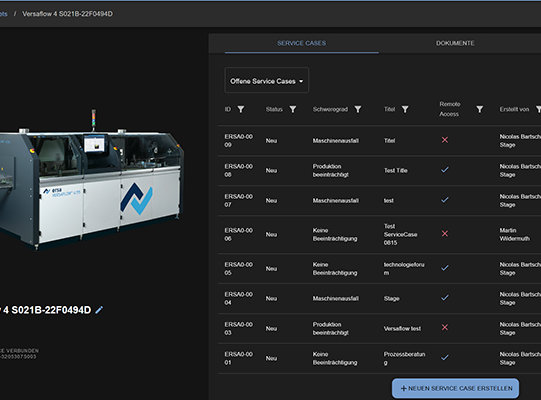Create a new service case button

pyautogui.click(x=455, y=388)
